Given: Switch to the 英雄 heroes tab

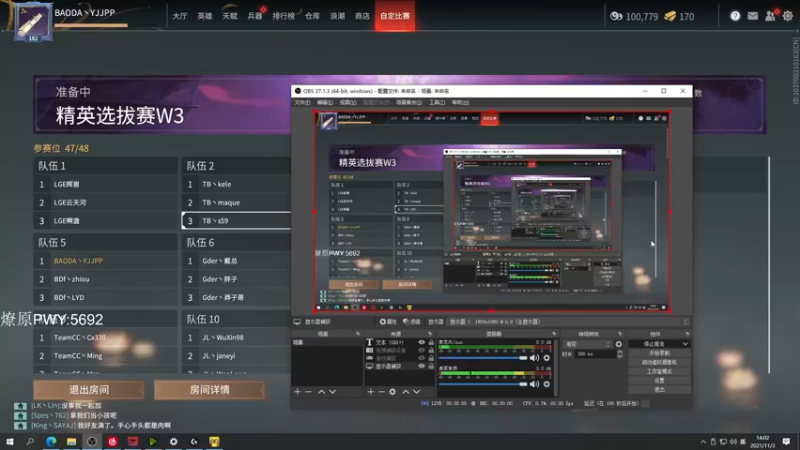Looking at the screenshot, I should click(205, 16).
